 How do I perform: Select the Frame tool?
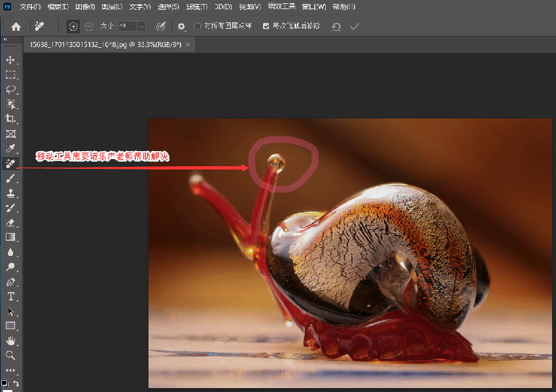pos(10,134)
